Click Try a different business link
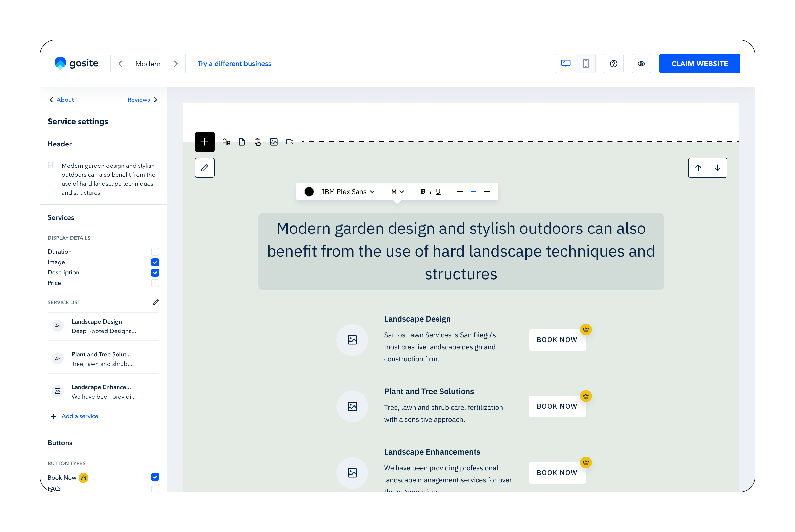Viewport: 795px width, 532px height. click(x=234, y=64)
